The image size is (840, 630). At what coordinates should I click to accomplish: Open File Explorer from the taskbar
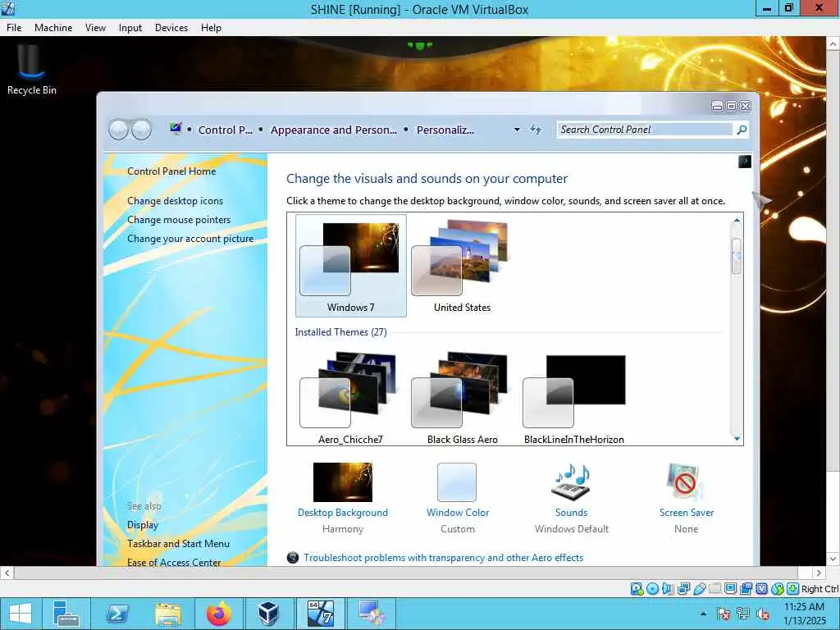tap(167, 614)
